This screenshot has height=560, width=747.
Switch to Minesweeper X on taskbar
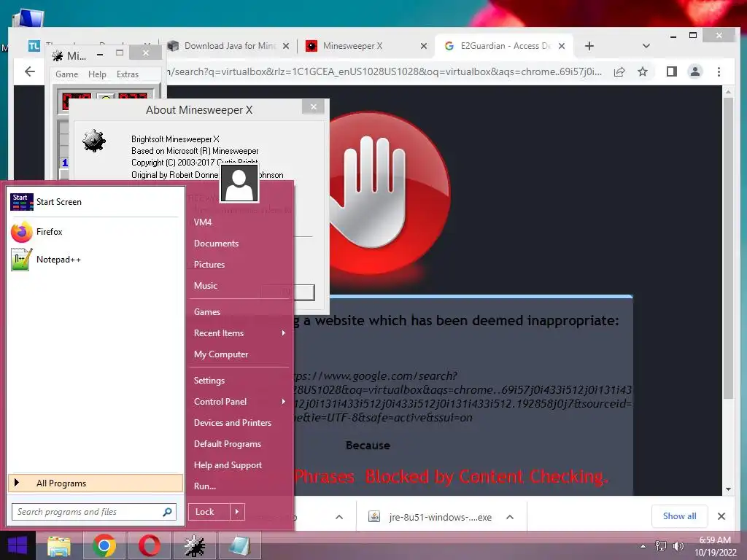coord(195,545)
